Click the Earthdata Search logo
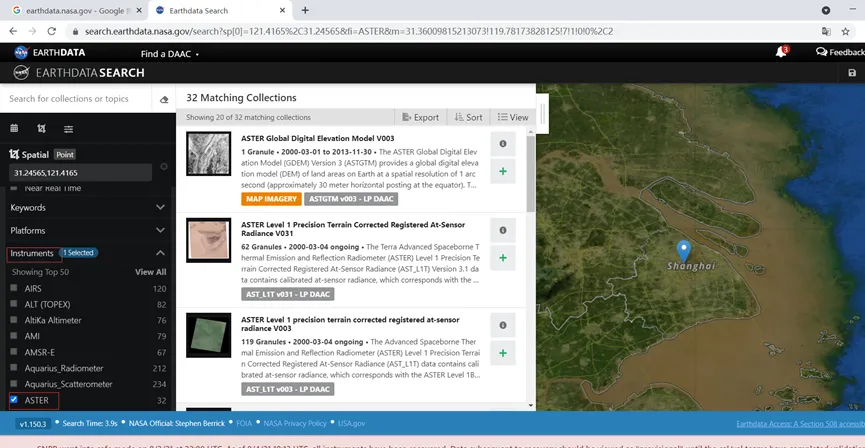865x448 pixels. pos(79,73)
